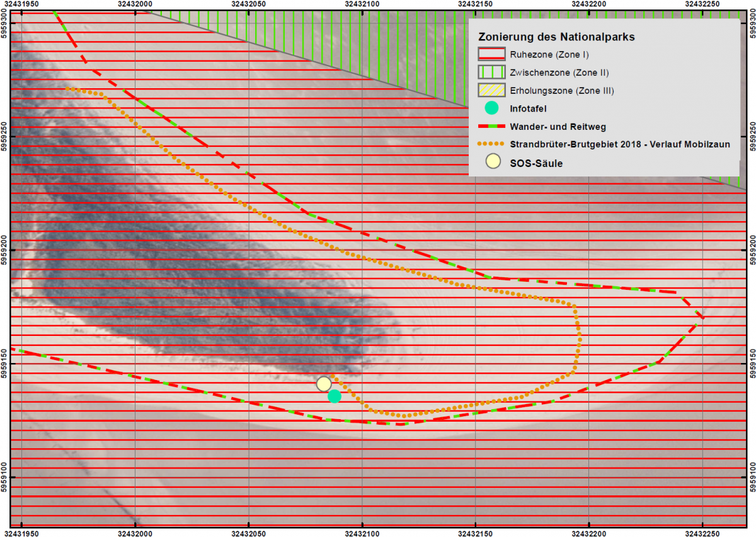Click the yellow SOS-Säule marker on the map
Viewport: 756px width, 537px height.
click(x=324, y=384)
